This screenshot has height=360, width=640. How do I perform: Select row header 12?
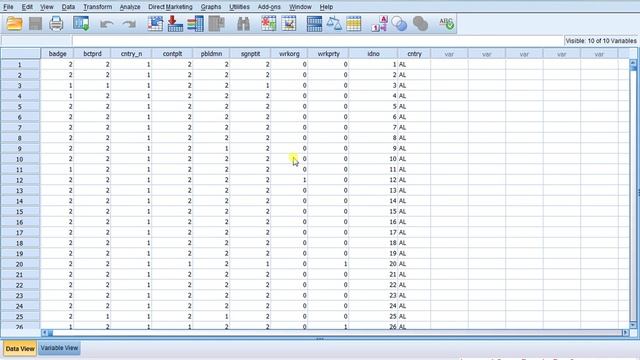[20, 180]
